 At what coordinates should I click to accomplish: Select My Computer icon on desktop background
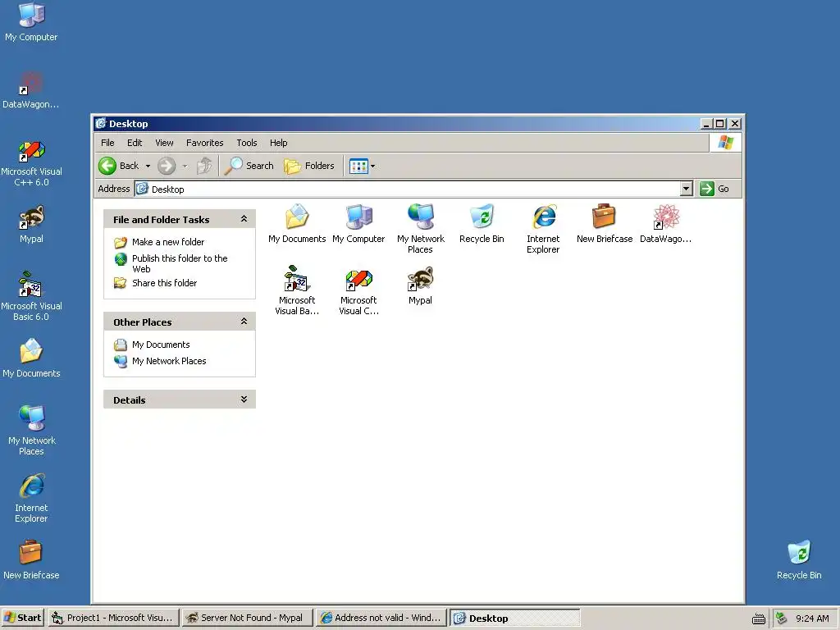pyautogui.click(x=31, y=22)
